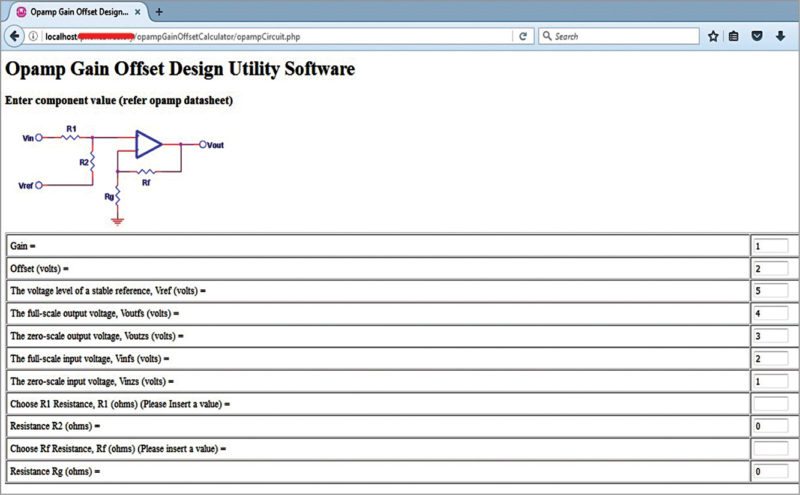Click the browser Search box

tap(620, 36)
